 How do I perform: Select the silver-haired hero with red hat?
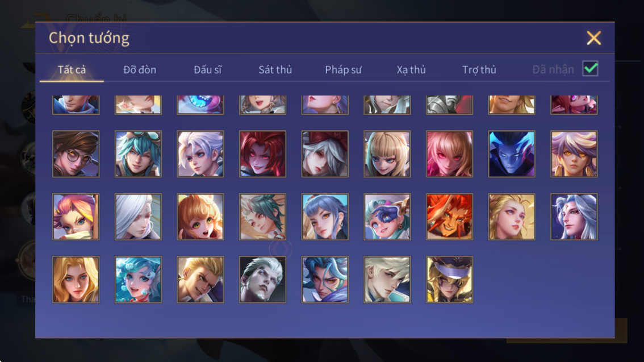pyautogui.click(x=325, y=154)
